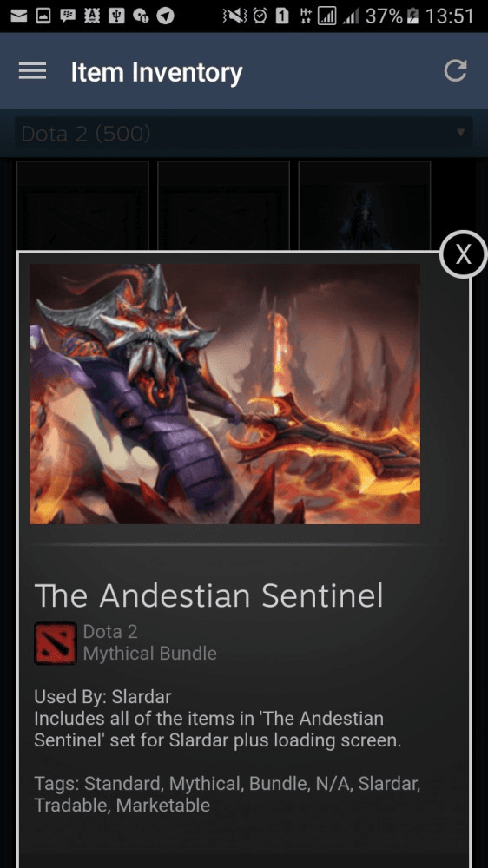The height and width of the screenshot is (868, 488).
Task: Tap the refresh inventory icon
Action: [x=455, y=71]
